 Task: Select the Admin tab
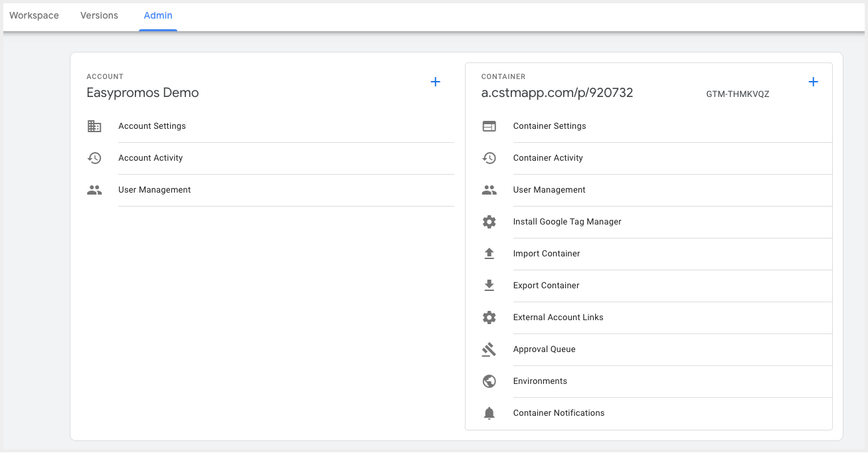click(x=158, y=15)
